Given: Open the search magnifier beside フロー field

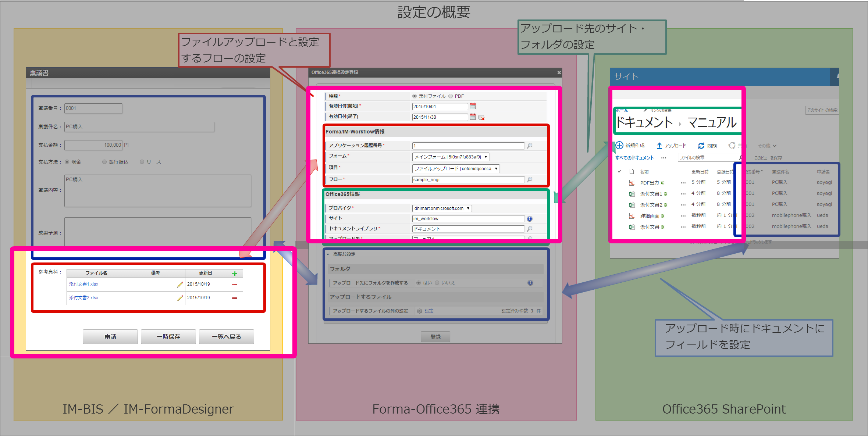Looking at the screenshot, I should point(530,180).
